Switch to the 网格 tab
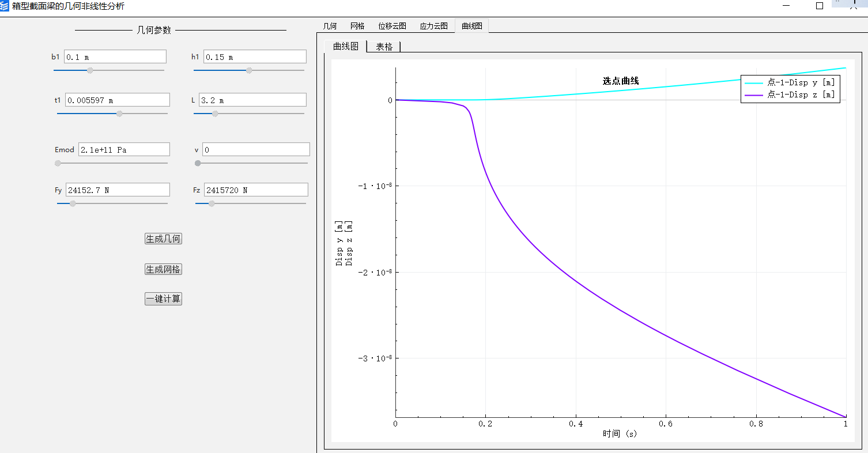This screenshot has width=868, height=453. pyautogui.click(x=357, y=26)
